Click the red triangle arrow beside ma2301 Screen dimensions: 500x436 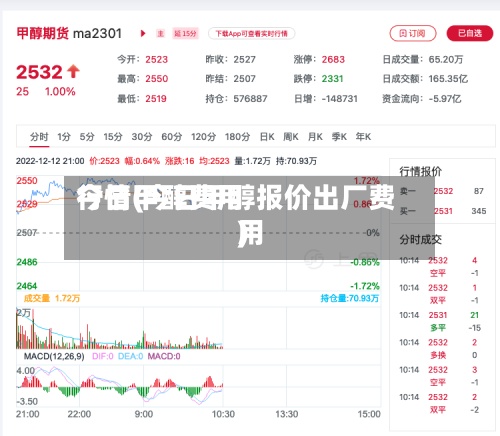click(x=143, y=33)
